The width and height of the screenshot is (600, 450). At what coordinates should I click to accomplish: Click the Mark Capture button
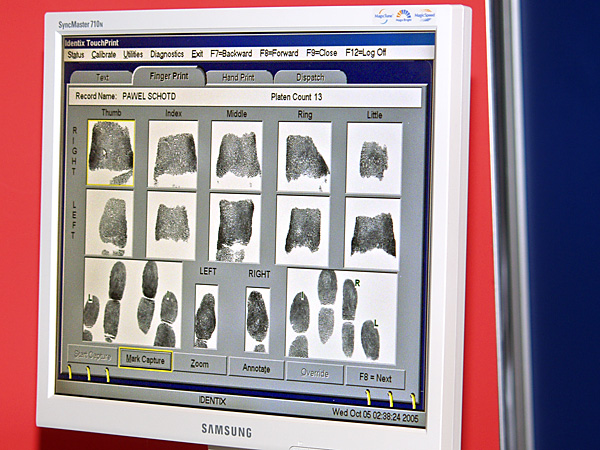click(145, 359)
